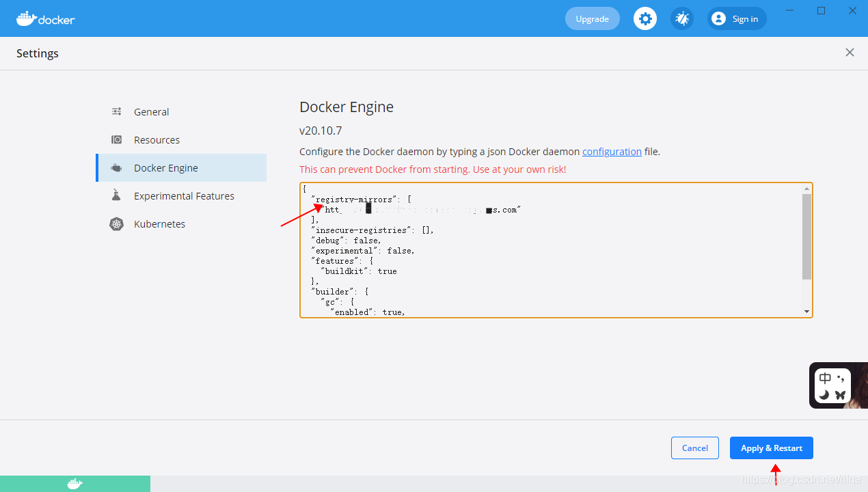Image resolution: width=868 pixels, height=492 pixels.
Task: Cancel the Docker Engine changes
Action: click(694, 448)
